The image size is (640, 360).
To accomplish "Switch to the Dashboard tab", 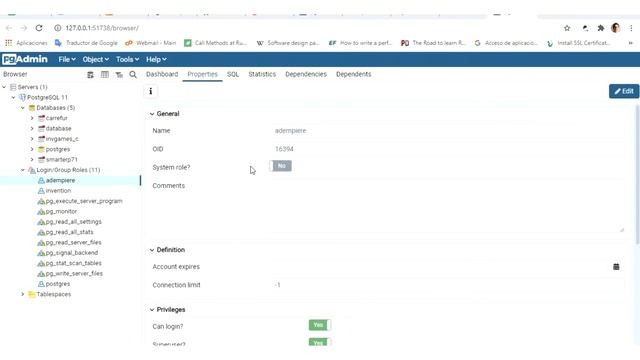I will 162,74.
